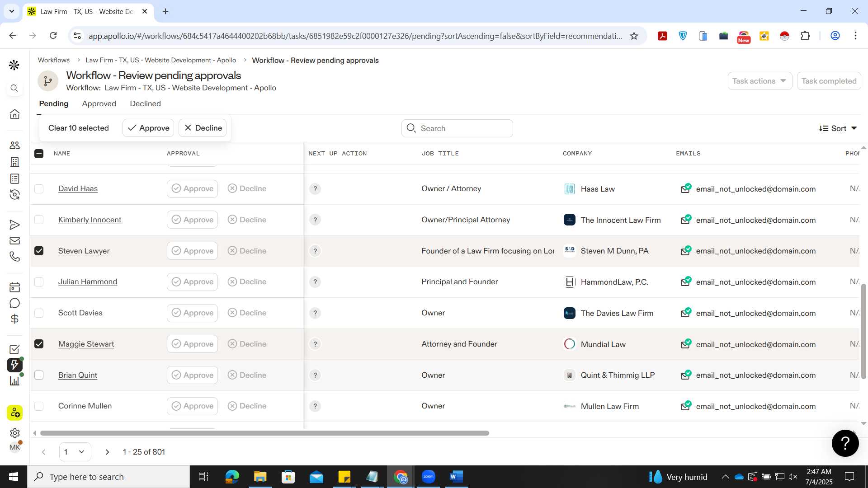Open the MK user avatar
This screenshot has height=488, width=868.
14,447
